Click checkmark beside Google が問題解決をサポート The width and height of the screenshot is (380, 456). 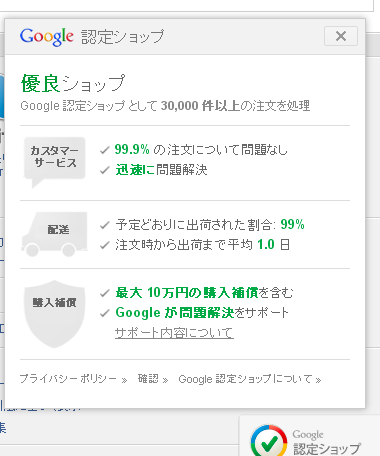point(105,313)
